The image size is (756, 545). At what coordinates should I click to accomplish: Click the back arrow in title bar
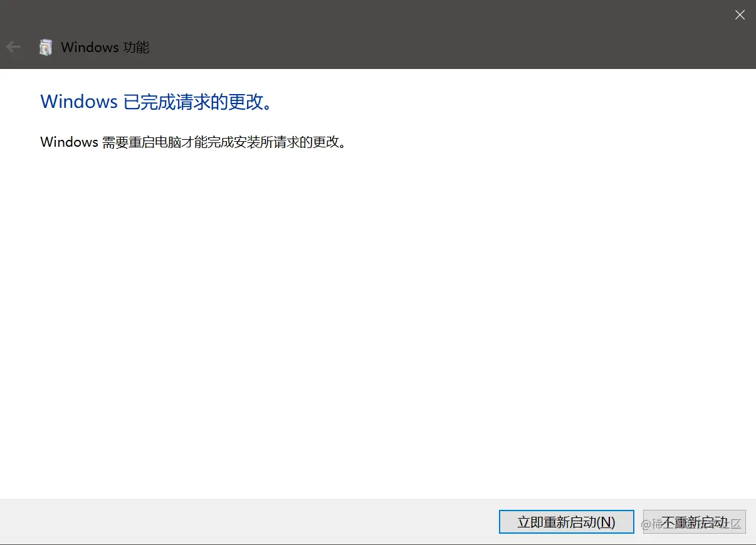coord(13,47)
